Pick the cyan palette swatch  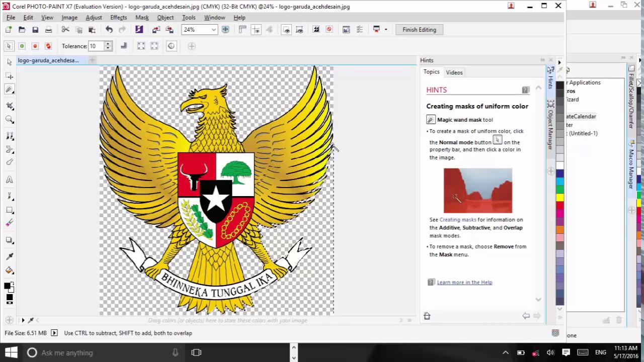click(560, 181)
